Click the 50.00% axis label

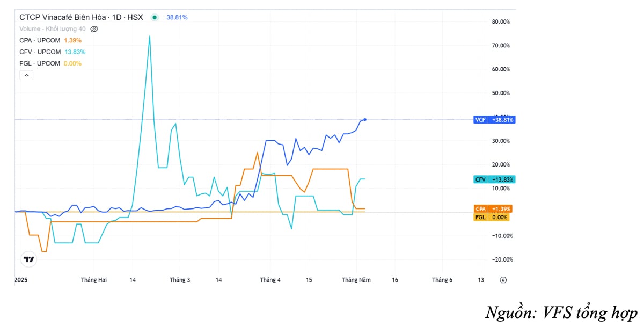[x=501, y=93]
